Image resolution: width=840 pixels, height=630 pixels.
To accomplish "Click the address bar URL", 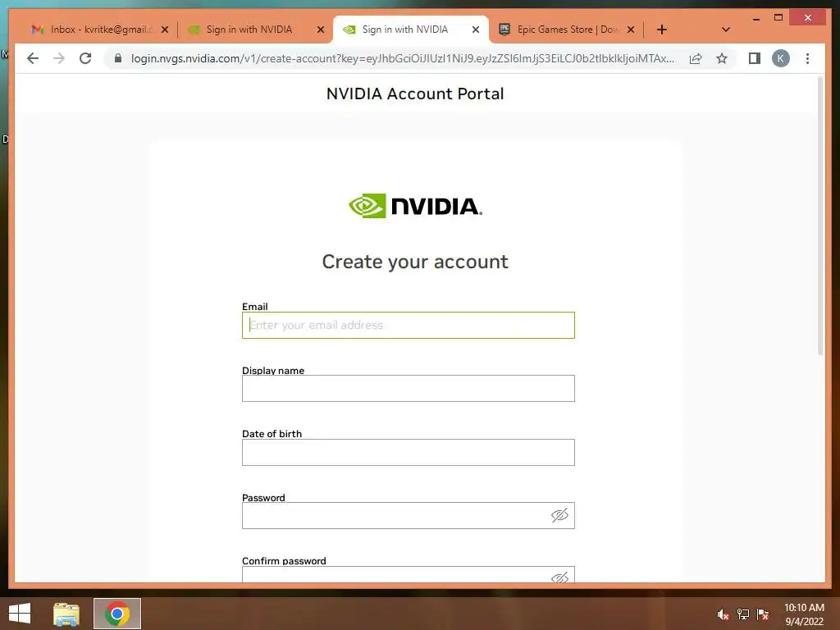I will pyautogui.click(x=402, y=58).
